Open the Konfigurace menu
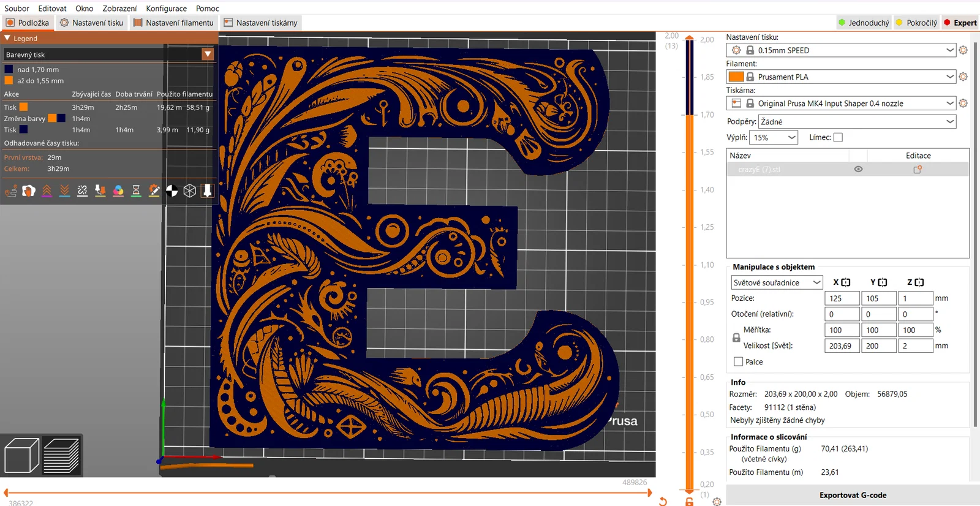This screenshot has height=506, width=980. coord(166,9)
